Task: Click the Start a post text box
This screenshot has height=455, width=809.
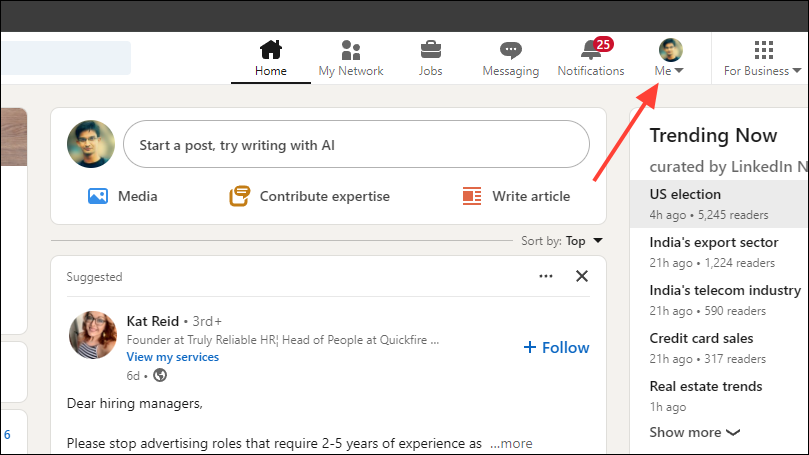Action: [356, 144]
